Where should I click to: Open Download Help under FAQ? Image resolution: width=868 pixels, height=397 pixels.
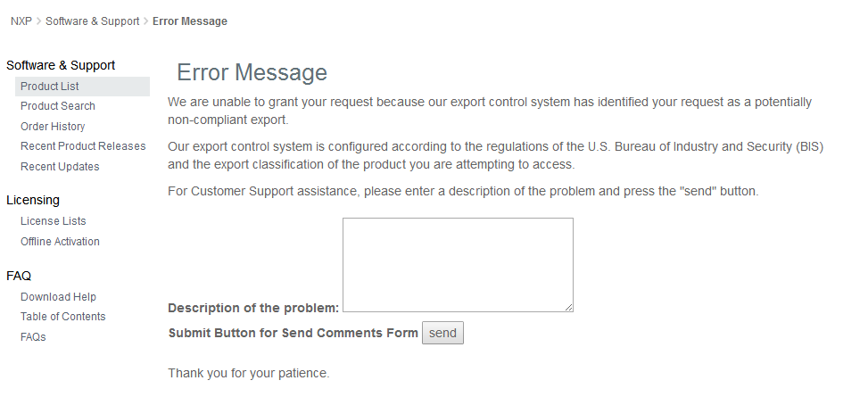(x=58, y=297)
